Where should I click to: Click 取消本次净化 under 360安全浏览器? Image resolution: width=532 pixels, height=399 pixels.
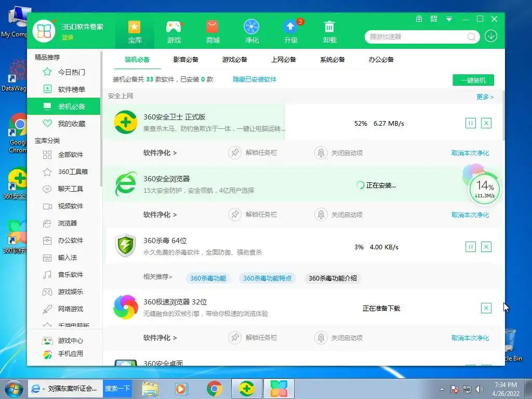click(x=470, y=215)
